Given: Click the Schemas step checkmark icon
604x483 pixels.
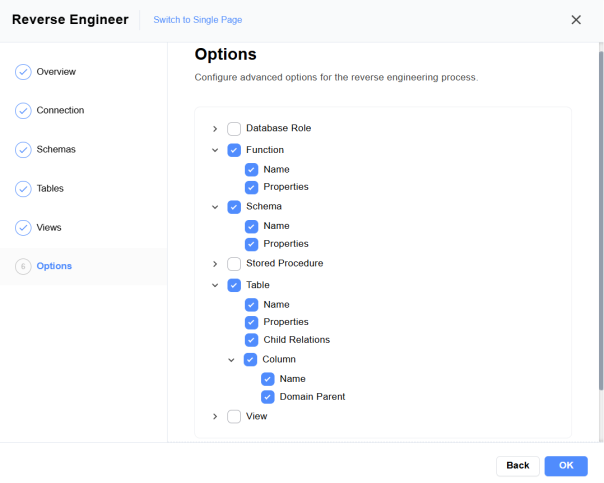Looking at the screenshot, I should click(23, 150).
